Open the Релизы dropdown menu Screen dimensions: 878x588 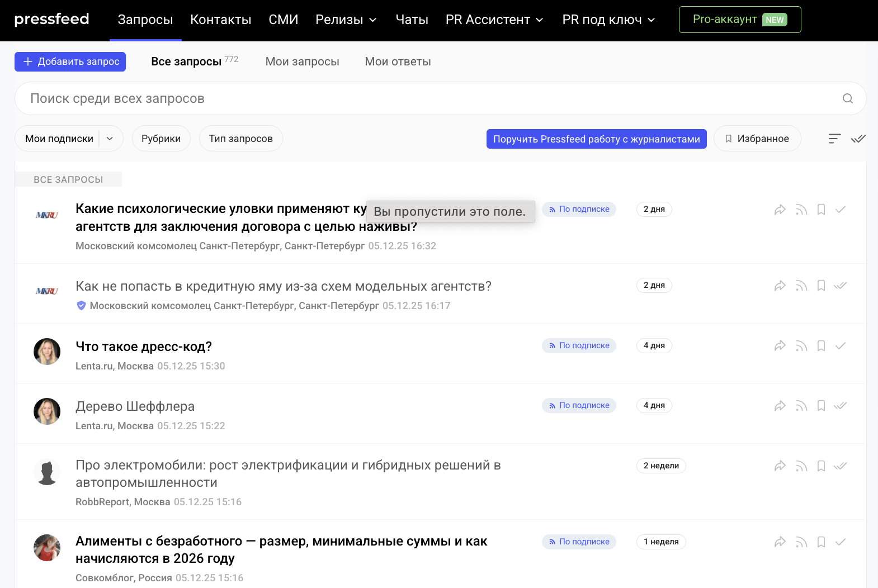(346, 20)
